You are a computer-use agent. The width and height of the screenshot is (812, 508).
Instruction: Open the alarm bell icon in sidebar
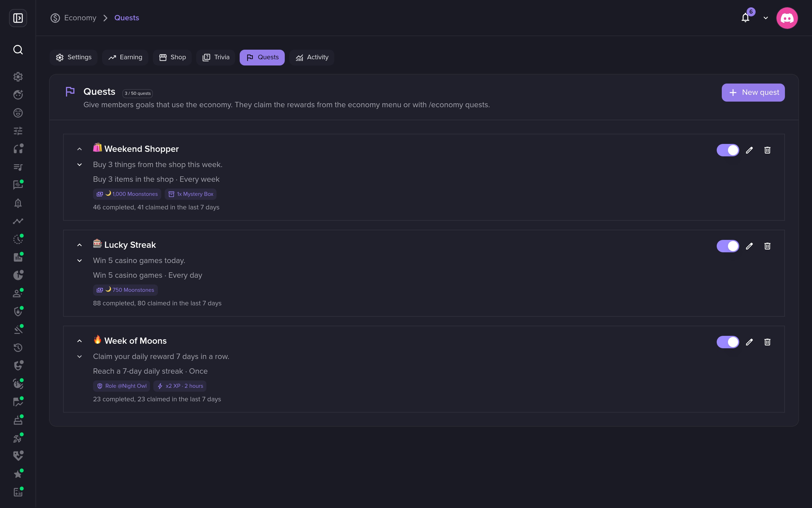(18, 203)
